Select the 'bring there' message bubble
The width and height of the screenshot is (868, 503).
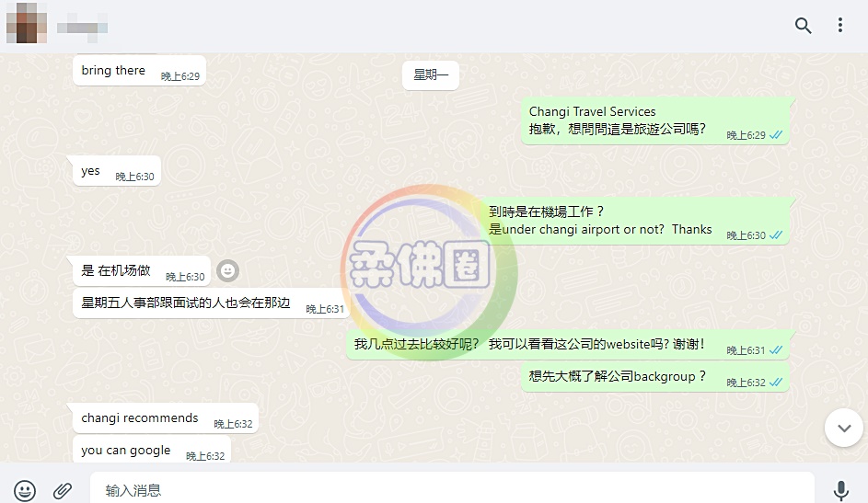[139, 71]
